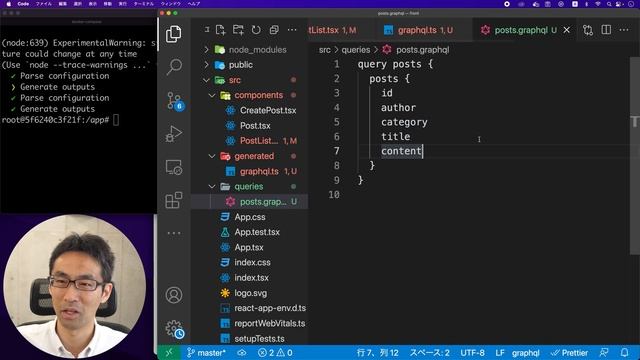Click Prettier in status bar

point(569,353)
